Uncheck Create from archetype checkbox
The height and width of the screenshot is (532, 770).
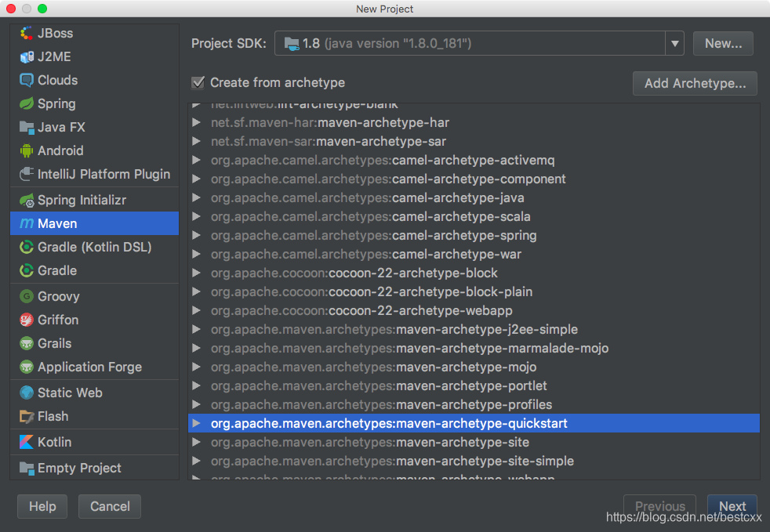[x=198, y=82]
